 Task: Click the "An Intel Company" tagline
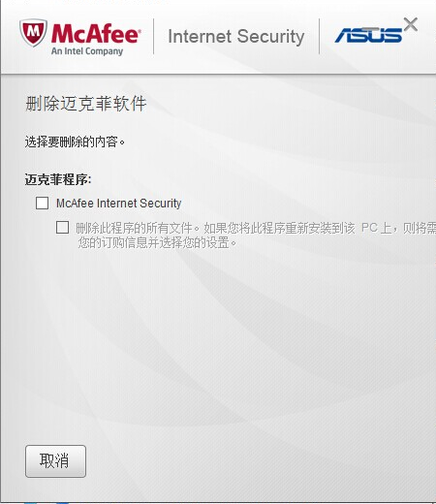pos(87,51)
